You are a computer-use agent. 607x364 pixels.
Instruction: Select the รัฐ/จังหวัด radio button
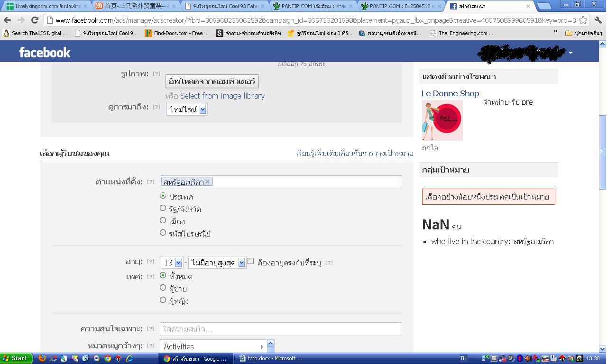pyautogui.click(x=163, y=208)
